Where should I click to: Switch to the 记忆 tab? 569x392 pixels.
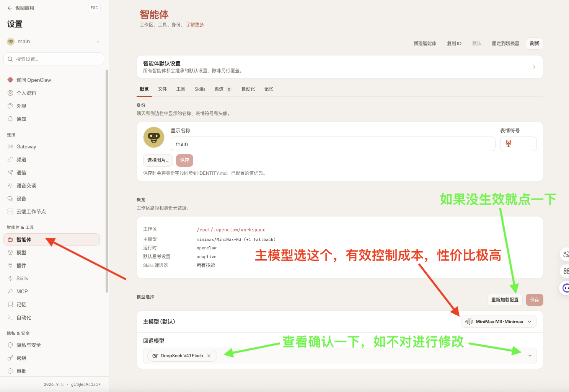269,89
